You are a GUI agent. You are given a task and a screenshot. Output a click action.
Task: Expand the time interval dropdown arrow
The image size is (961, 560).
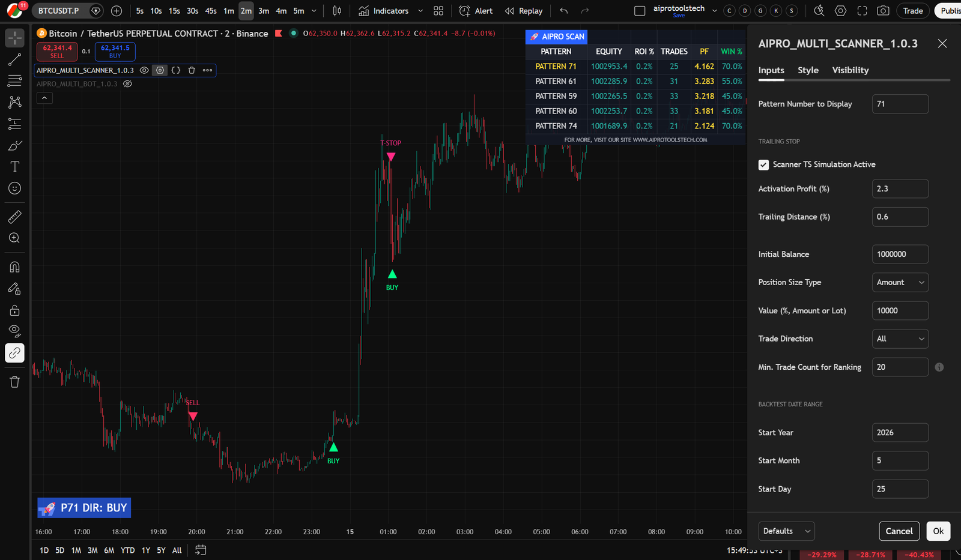pyautogui.click(x=314, y=11)
